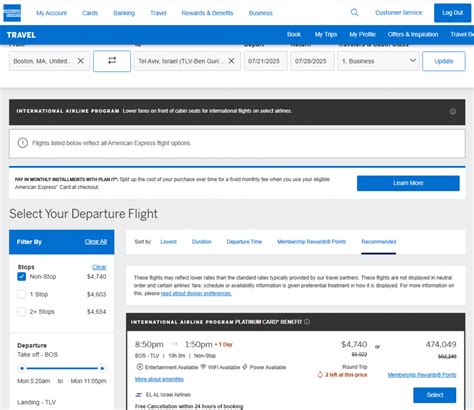Expand Travelers and Cabin Class dropdown
Screen dimensions: 474x410
click(x=378, y=61)
